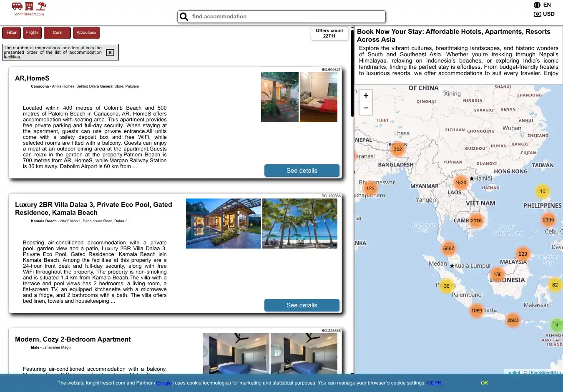Switch to the Flights tab
Image resolution: width=563 pixels, height=392 pixels.
tap(32, 33)
